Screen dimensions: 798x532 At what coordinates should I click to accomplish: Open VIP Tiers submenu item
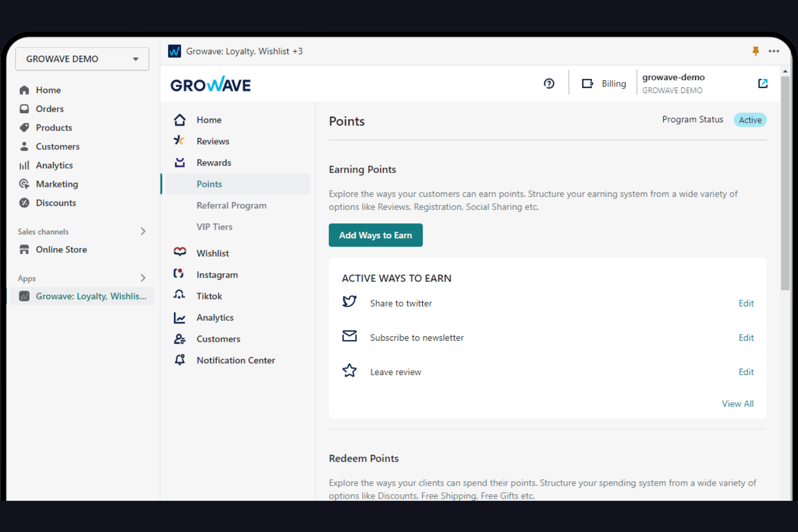coord(215,227)
